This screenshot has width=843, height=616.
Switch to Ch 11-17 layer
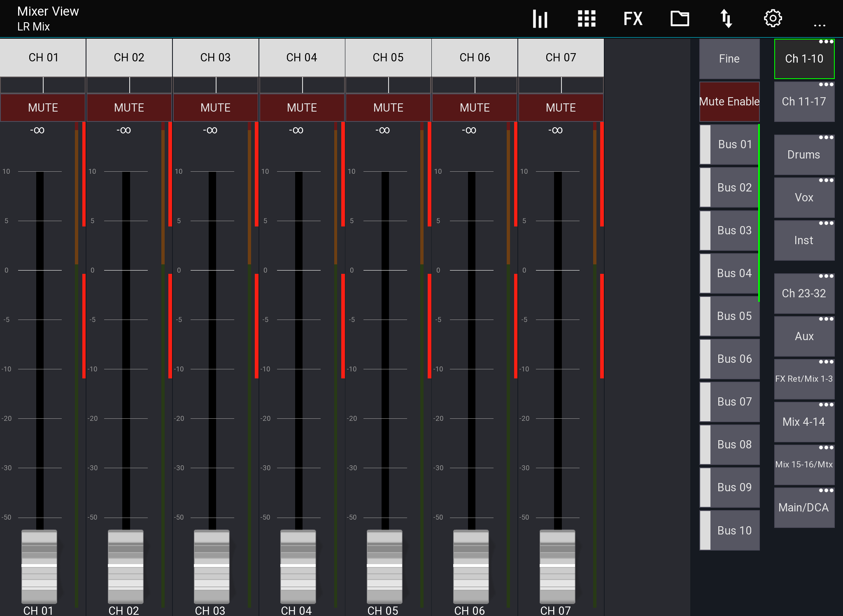(x=804, y=102)
